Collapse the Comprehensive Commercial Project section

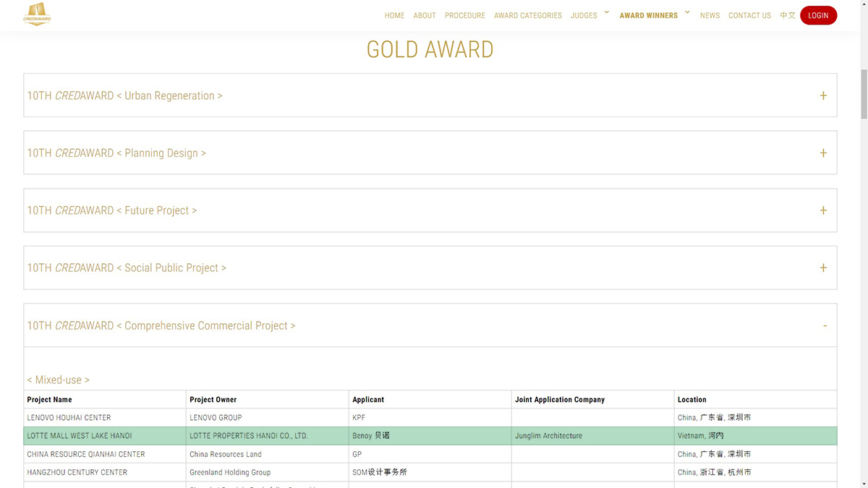[430, 325]
